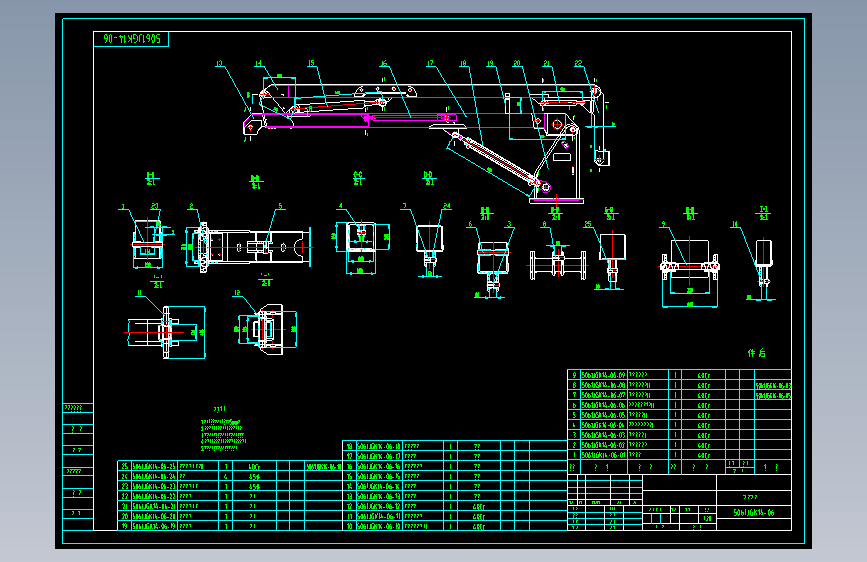
Task: Select BOM cell 506IJGK14-06-10 in row 10
Action: point(379,526)
